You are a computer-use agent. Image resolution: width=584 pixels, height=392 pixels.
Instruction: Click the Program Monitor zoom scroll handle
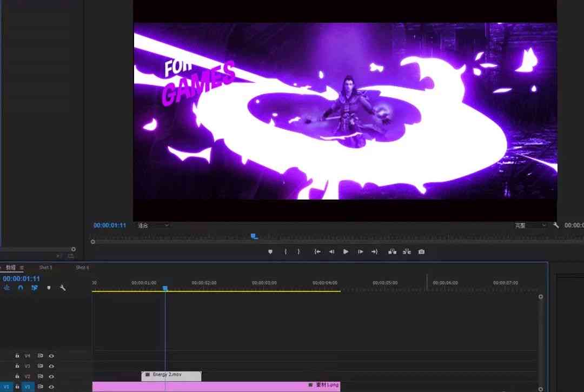(93, 242)
